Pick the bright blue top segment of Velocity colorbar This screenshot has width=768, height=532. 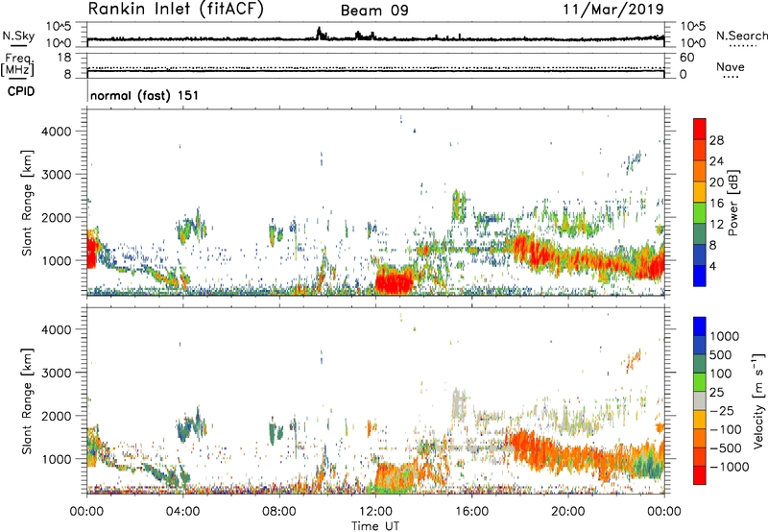tap(700, 326)
